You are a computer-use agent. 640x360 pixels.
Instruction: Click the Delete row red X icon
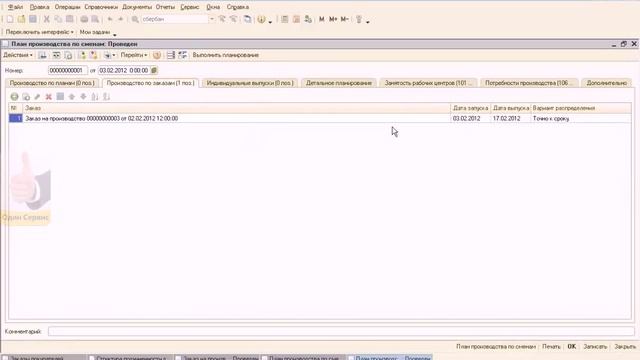49,97
